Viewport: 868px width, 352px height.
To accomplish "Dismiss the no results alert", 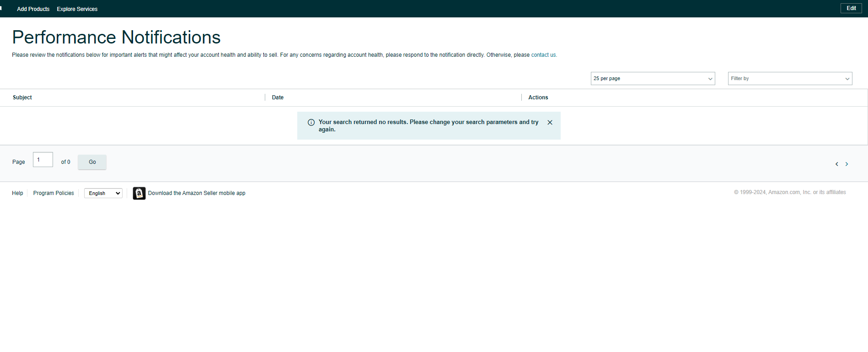I will pos(550,122).
